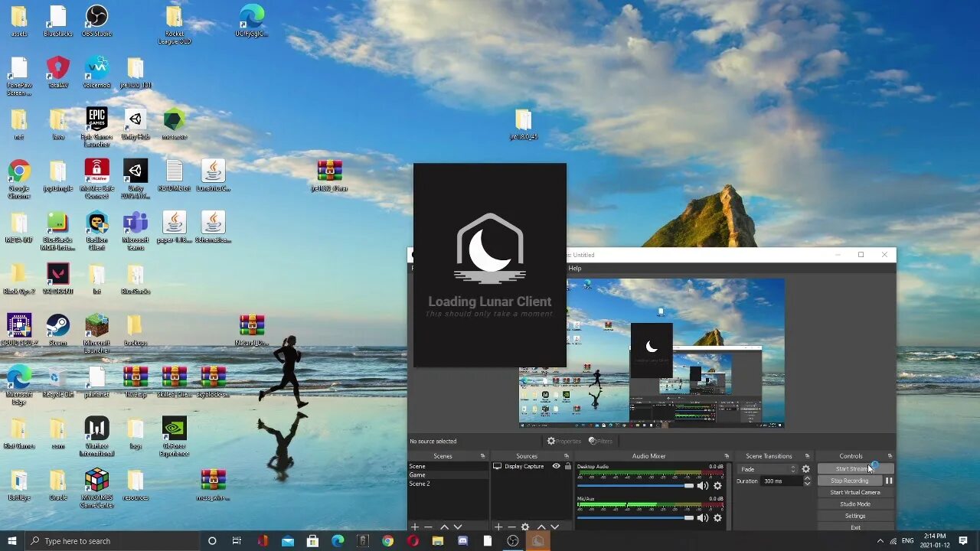Image resolution: width=980 pixels, height=551 pixels.
Task: Open Rocket League OLD folder
Action: tap(174, 24)
